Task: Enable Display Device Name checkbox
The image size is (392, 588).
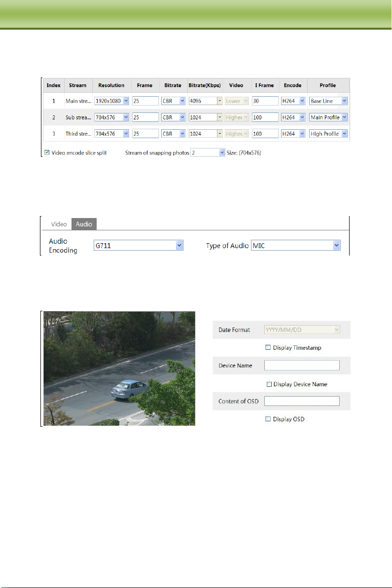Action: tap(269, 384)
